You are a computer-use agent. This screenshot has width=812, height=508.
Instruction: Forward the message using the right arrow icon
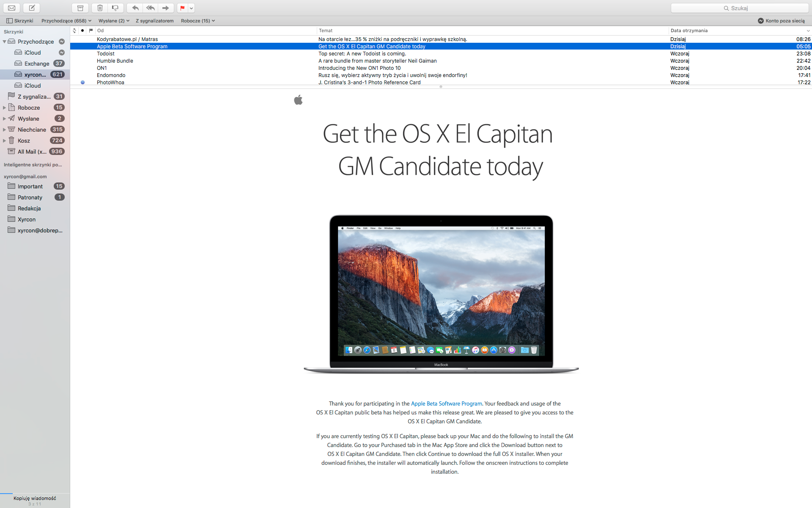point(166,8)
